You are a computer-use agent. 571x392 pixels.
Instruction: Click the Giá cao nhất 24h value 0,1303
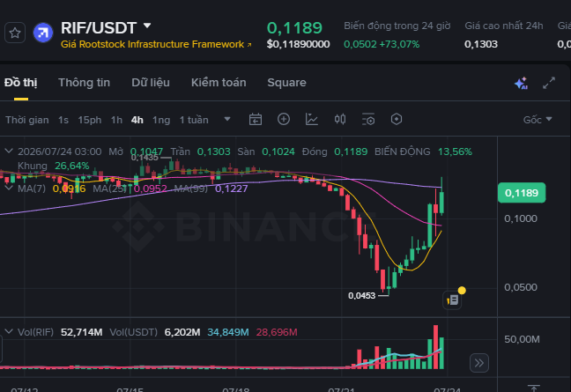coord(481,44)
